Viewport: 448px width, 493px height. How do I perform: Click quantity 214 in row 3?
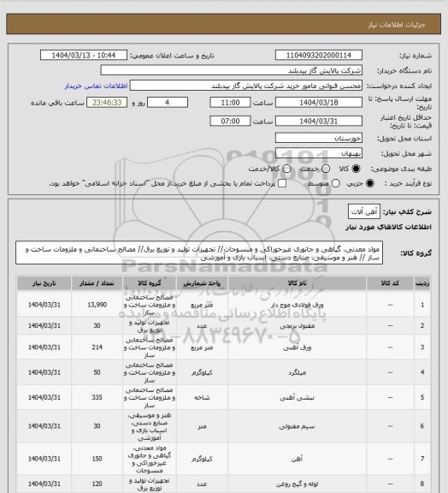97,347
